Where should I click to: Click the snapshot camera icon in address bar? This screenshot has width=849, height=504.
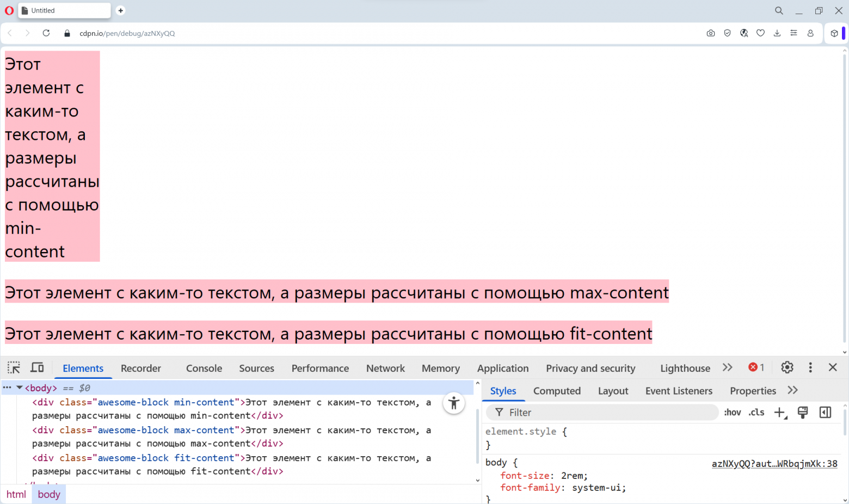(711, 33)
